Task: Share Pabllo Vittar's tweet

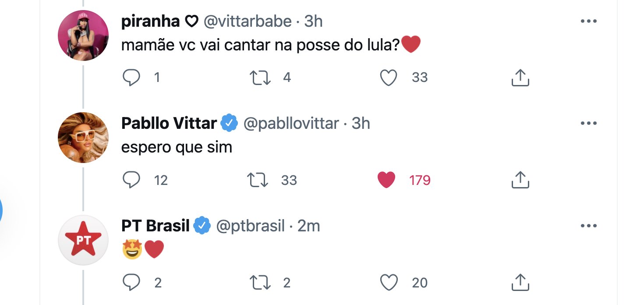Action: coord(520,180)
